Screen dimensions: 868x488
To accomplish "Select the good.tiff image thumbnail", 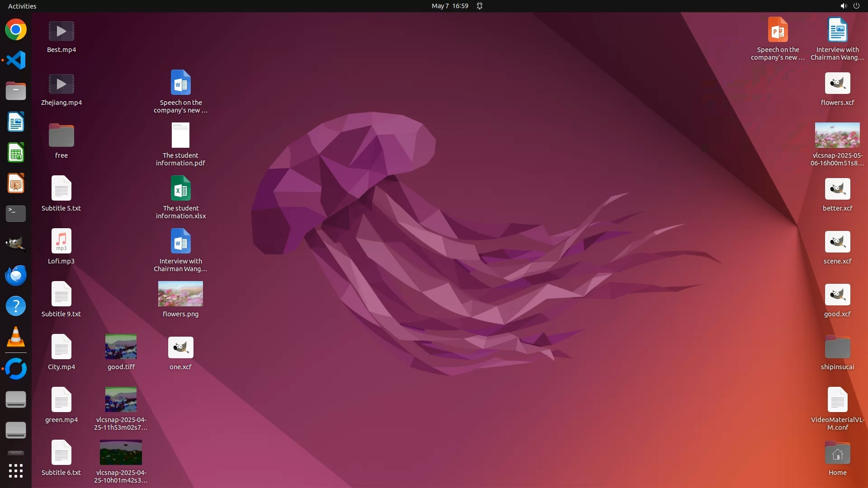I will (121, 347).
